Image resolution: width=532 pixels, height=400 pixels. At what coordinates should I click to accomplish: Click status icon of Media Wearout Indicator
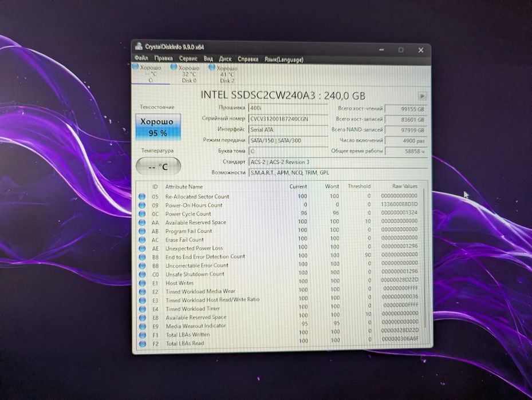pyautogui.click(x=142, y=326)
